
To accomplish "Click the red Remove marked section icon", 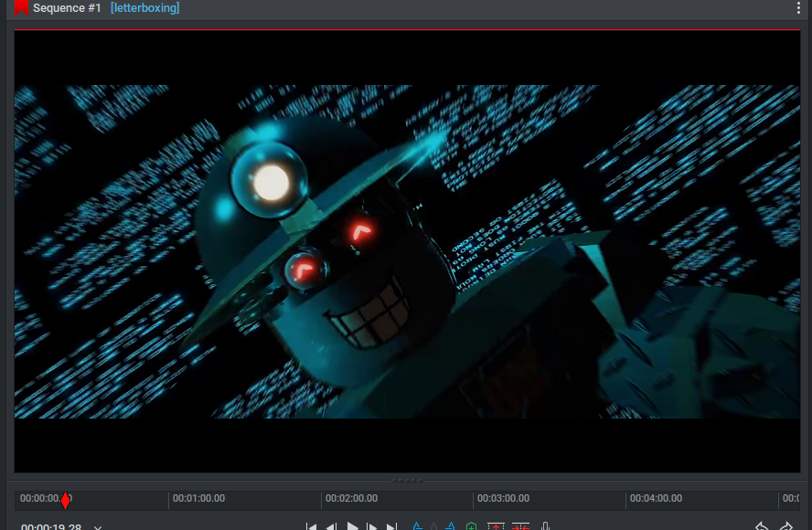I will point(496,526).
